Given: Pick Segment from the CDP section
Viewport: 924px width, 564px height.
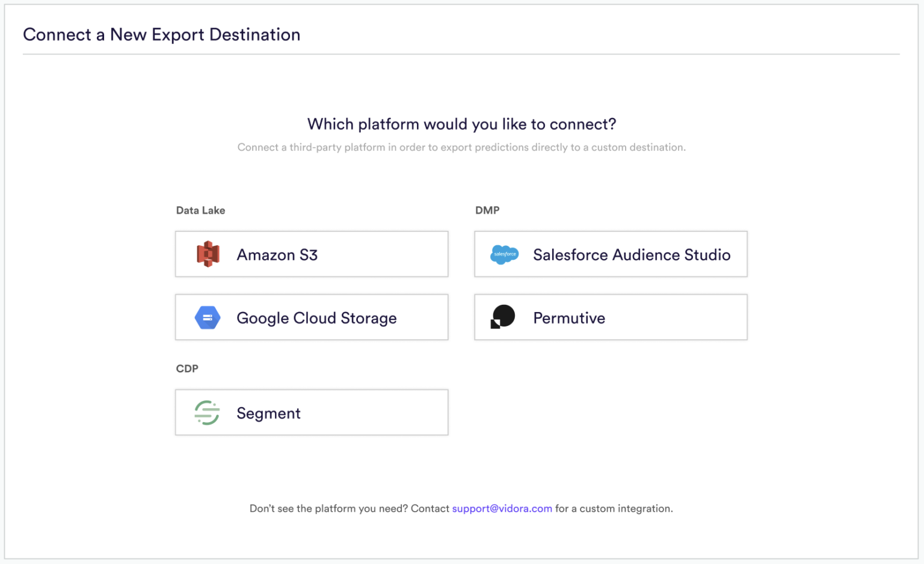Looking at the screenshot, I should 311,412.
